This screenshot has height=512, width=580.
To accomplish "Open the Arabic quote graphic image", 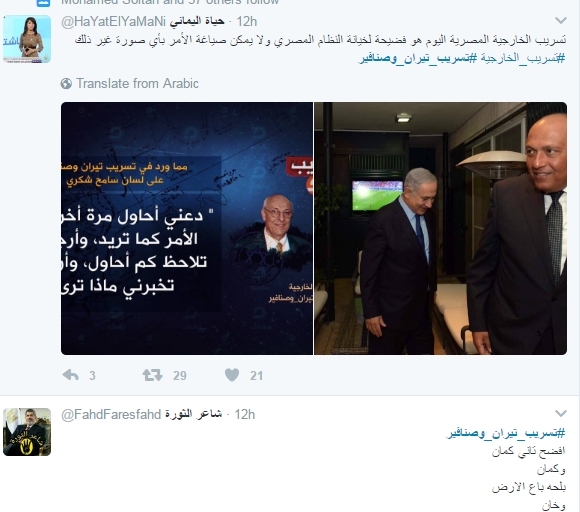I will click(x=187, y=228).
